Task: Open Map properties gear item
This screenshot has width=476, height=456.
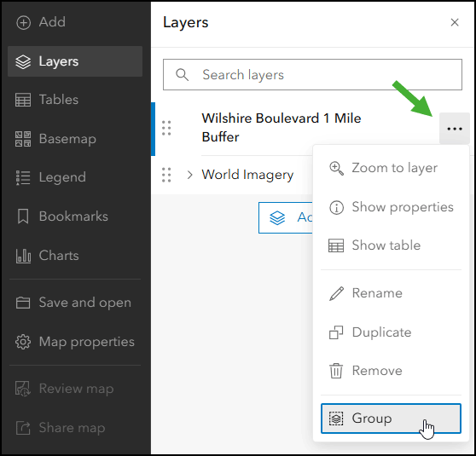Action: pos(75,342)
